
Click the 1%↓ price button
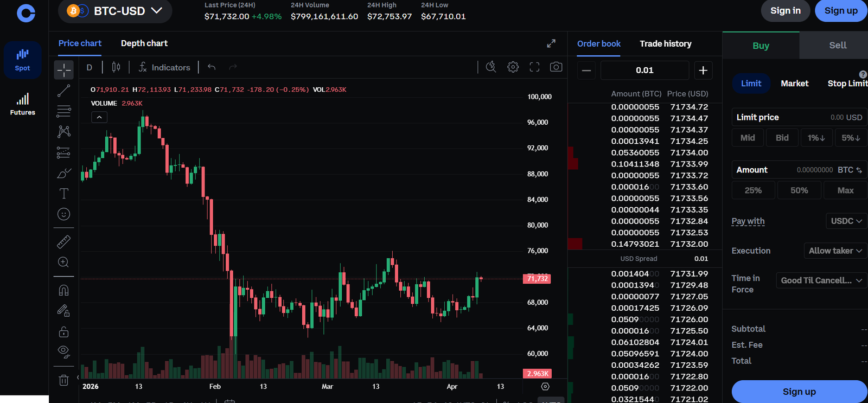[816, 138]
